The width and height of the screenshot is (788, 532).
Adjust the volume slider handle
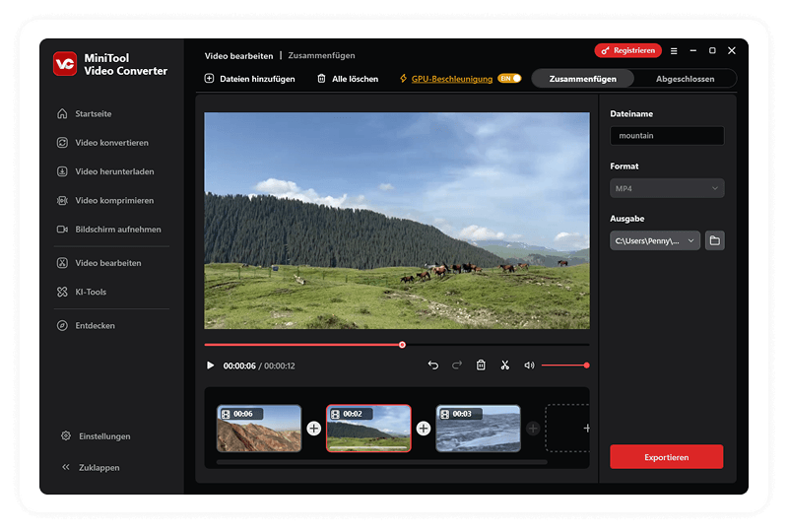[x=586, y=366]
